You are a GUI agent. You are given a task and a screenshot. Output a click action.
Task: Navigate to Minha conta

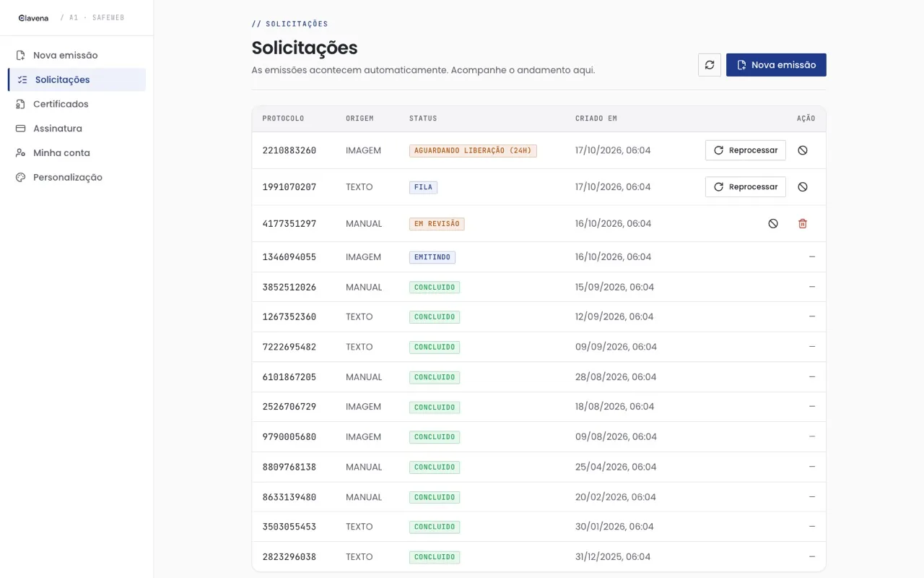(77, 153)
